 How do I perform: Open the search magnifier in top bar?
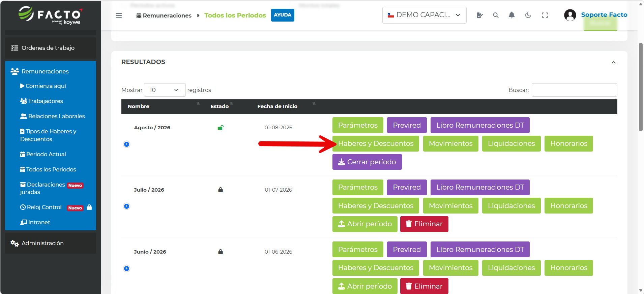coord(496,15)
